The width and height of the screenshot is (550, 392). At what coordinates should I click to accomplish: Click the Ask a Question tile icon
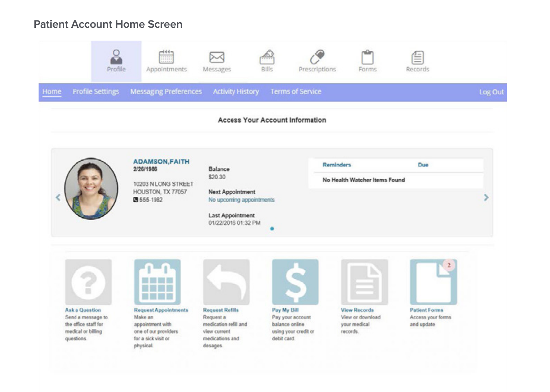point(88,282)
